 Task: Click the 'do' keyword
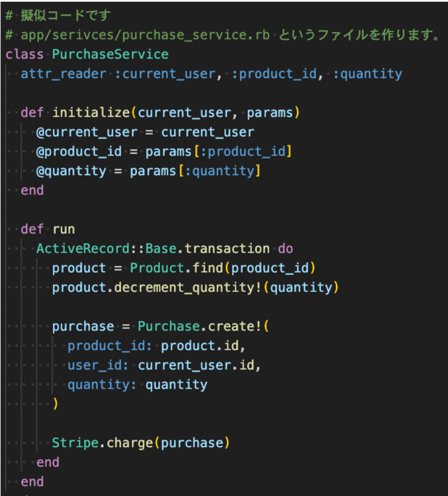286,248
